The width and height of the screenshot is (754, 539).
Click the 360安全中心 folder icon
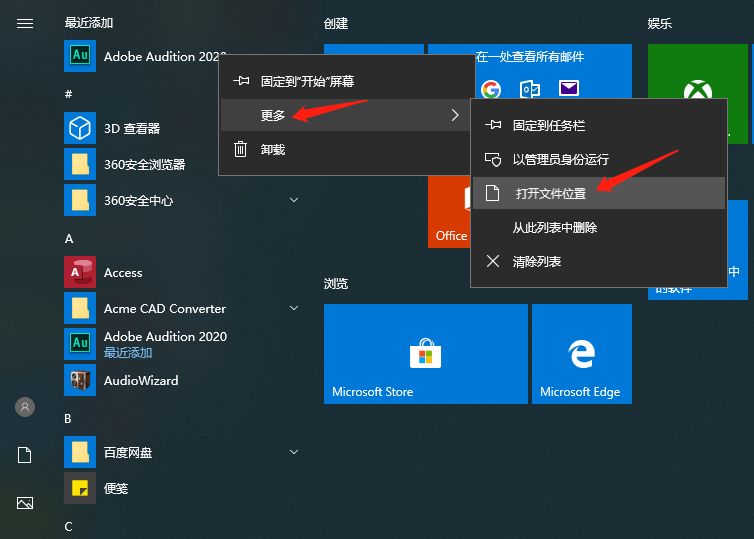coord(80,200)
